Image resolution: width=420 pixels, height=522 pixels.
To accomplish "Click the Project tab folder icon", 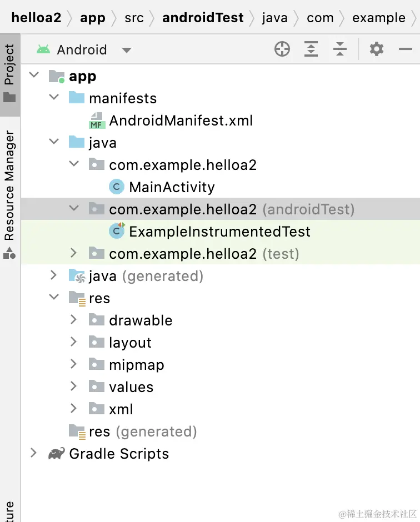I will pos(9,98).
